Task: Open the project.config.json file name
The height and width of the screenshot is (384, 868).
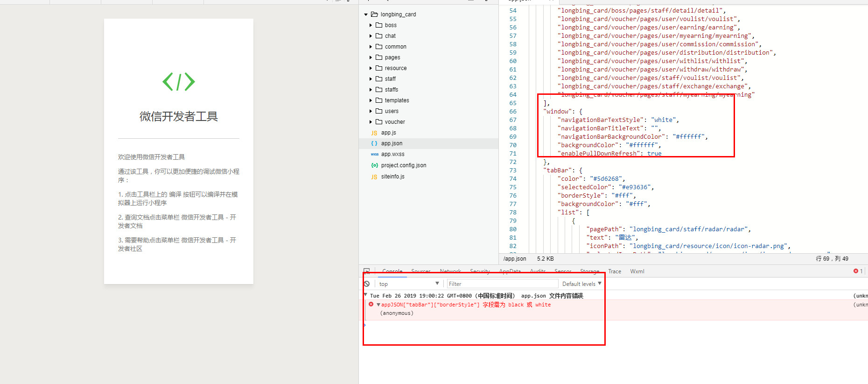Action: [404, 165]
